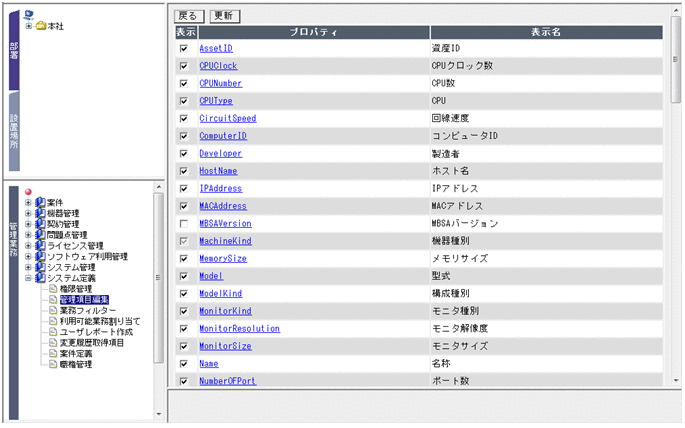Click the book icon beside 機器管理

(x=40, y=213)
